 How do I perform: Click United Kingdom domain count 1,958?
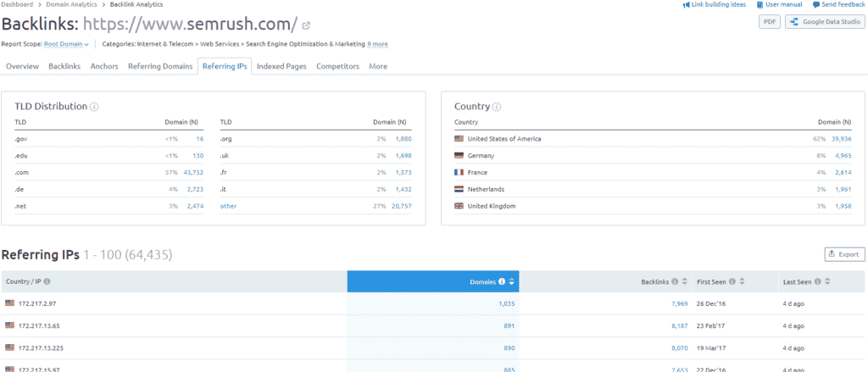pyautogui.click(x=843, y=206)
